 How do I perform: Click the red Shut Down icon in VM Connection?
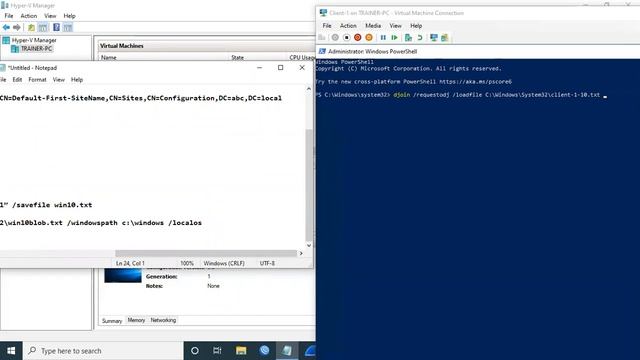click(358, 38)
